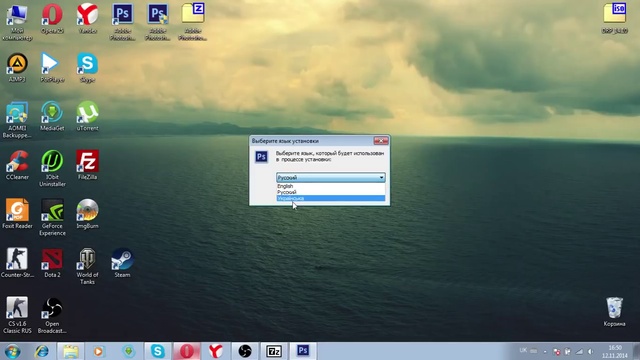Open the AIMP3 desktop shortcut

pyautogui.click(x=17, y=68)
